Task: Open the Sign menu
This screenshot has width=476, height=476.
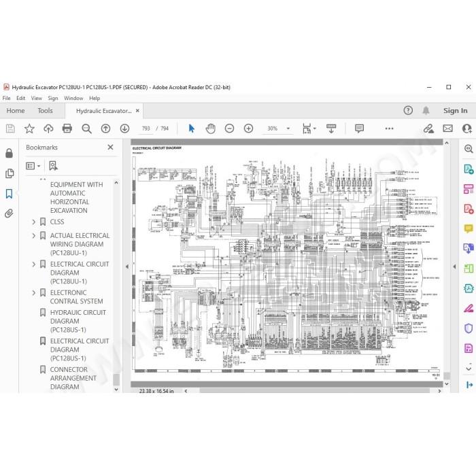Action: pyautogui.click(x=53, y=99)
